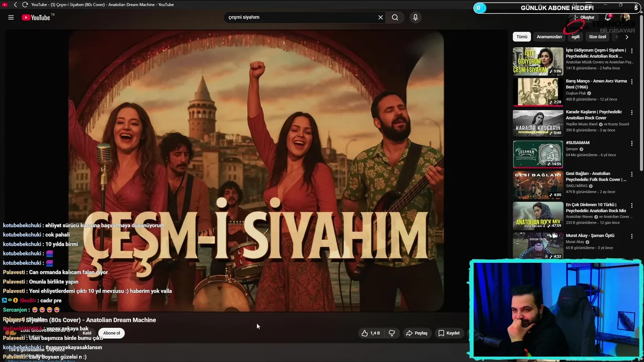
Task: Like the video with the thumbs-up icon
Action: click(370, 333)
